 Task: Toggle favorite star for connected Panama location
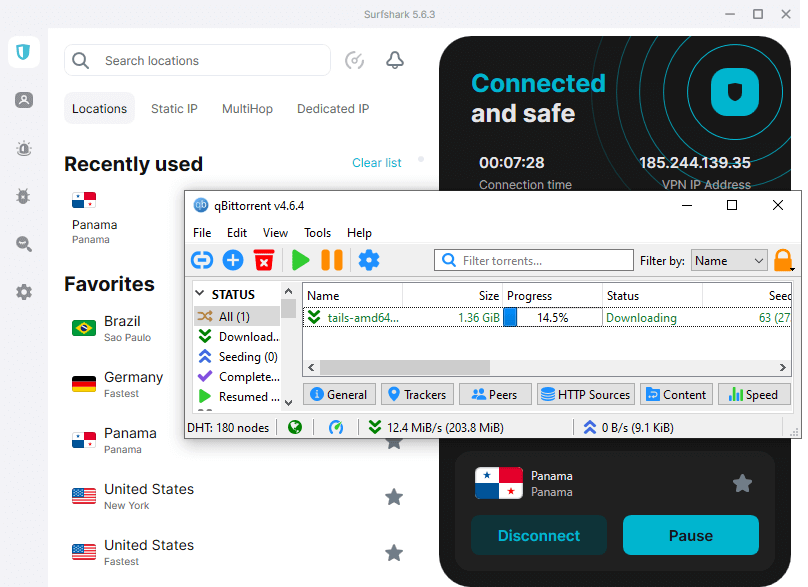[x=743, y=483]
